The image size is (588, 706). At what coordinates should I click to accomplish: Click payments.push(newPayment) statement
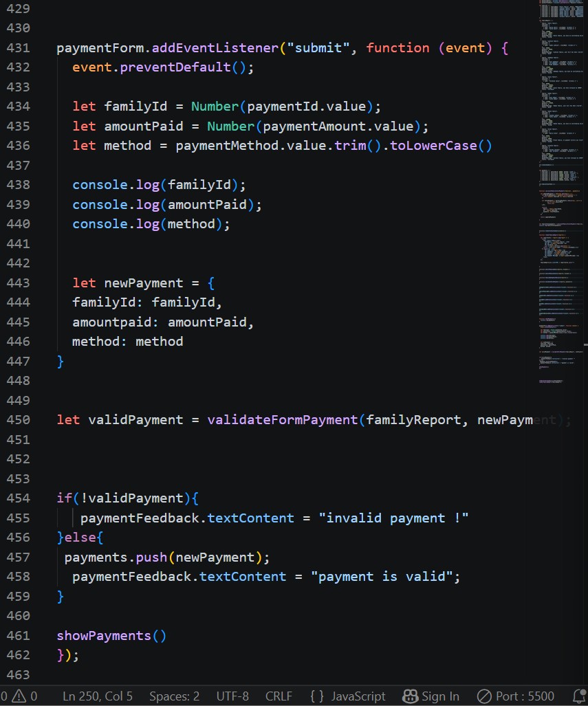[166, 558]
